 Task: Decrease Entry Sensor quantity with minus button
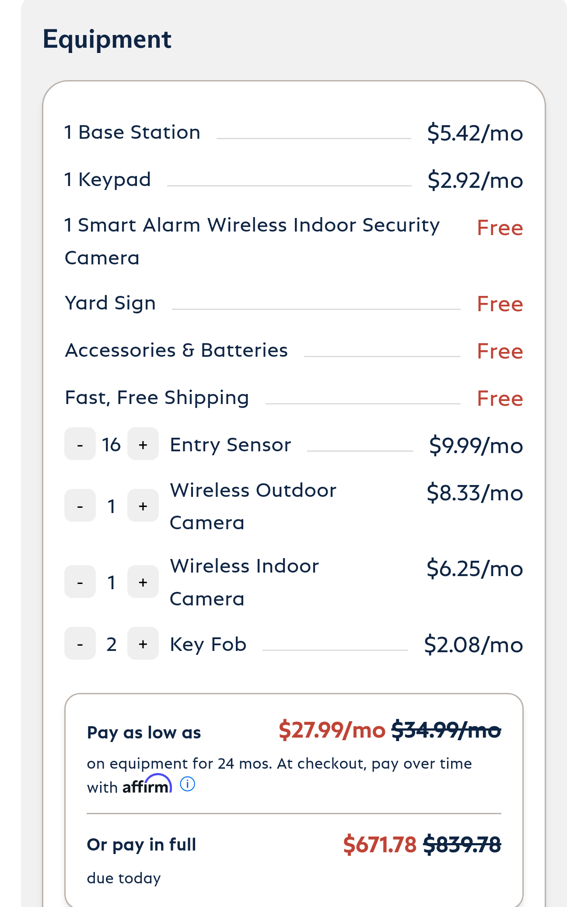[x=80, y=444]
